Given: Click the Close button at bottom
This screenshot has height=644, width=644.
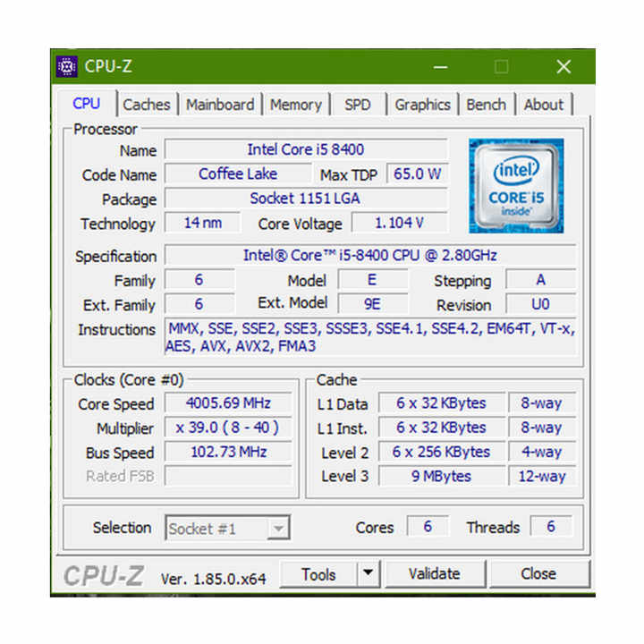Looking at the screenshot, I should (x=538, y=573).
